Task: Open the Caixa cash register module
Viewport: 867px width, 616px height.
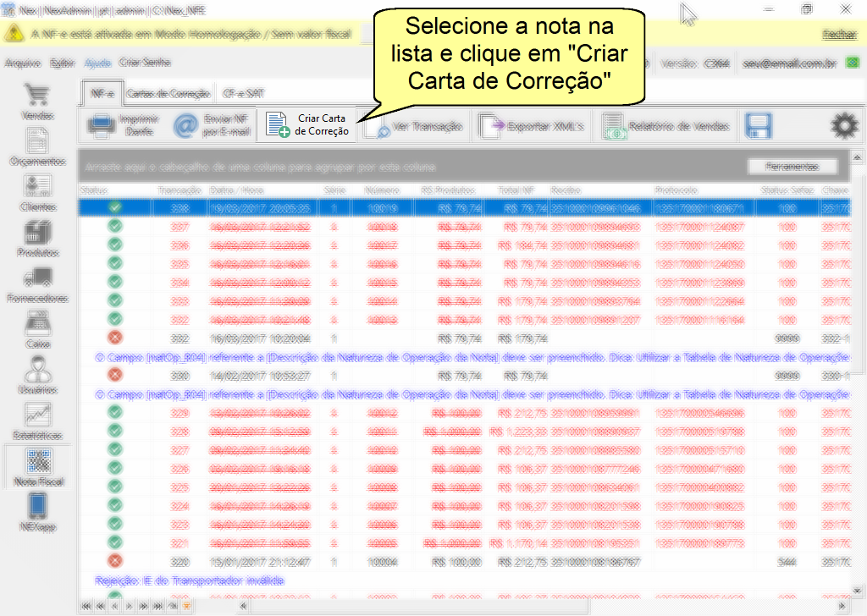Action: pos(37,330)
